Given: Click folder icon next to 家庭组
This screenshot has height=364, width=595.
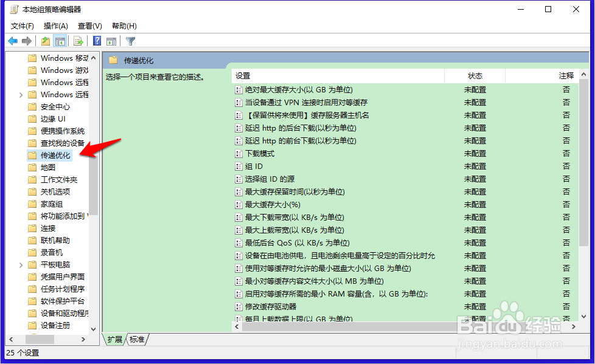Looking at the screenshot, I should pyautogui.click(x=33, y=204).
